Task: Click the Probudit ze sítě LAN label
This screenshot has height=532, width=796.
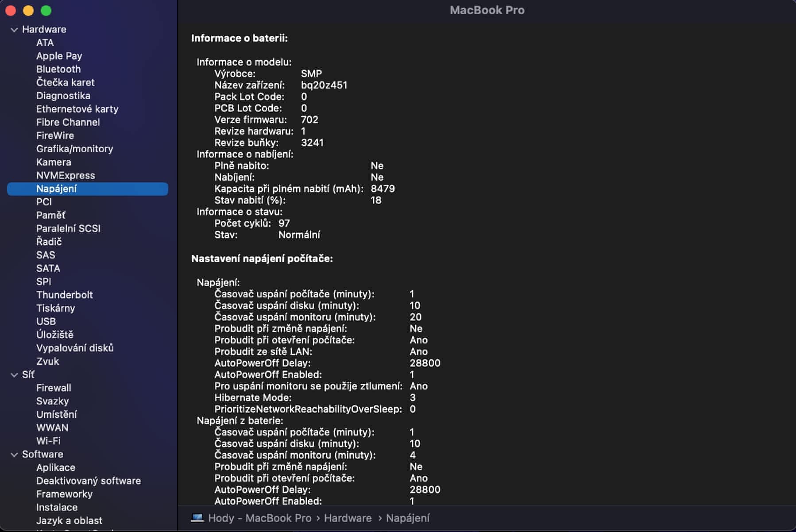Action: (x=263, y=351)
